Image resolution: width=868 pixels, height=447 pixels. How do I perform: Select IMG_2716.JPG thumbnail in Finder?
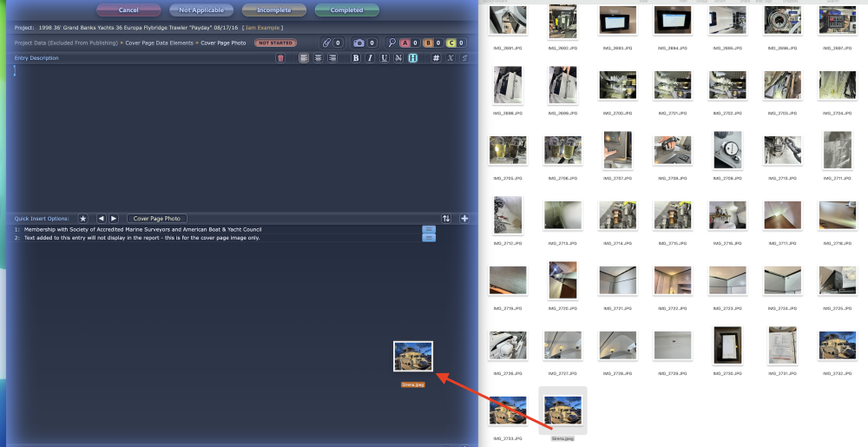click(727, 215)
